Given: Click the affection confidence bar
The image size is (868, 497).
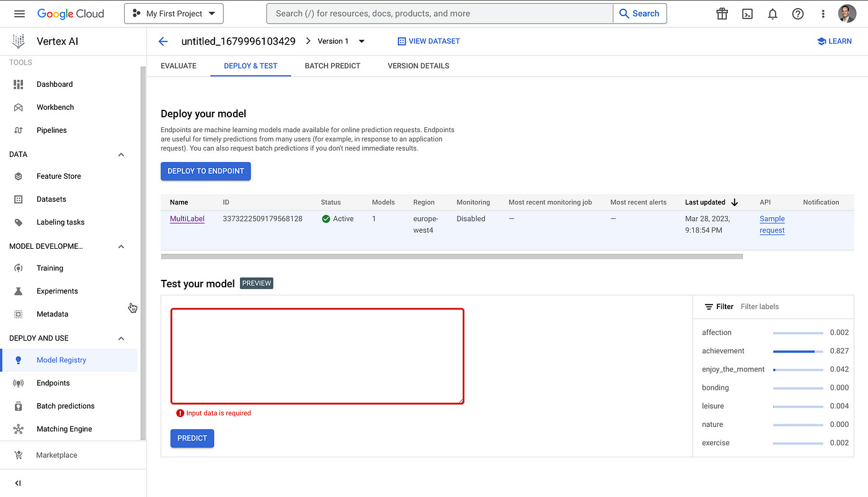Looking at the screenshot, I should [798, 333].
